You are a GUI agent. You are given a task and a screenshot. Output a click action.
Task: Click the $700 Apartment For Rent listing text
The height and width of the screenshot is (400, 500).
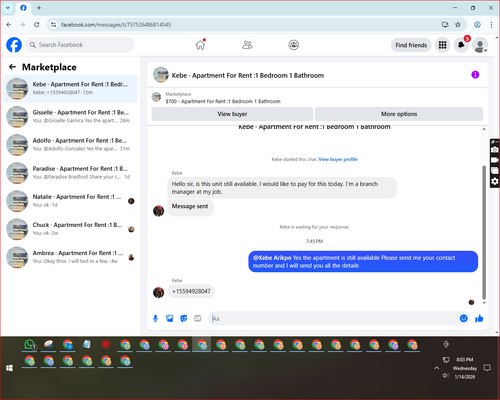tap(223, 101)
